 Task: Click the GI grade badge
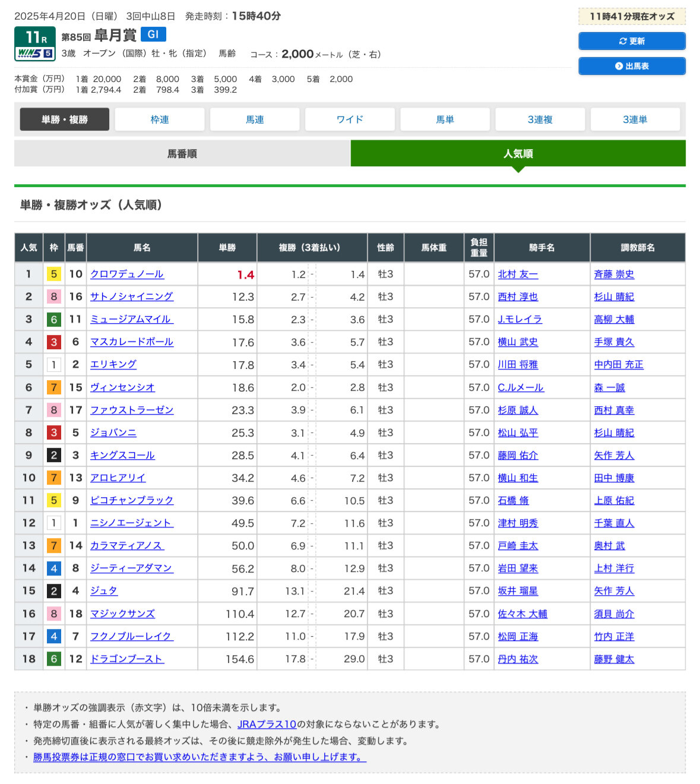tap(153, 34)
